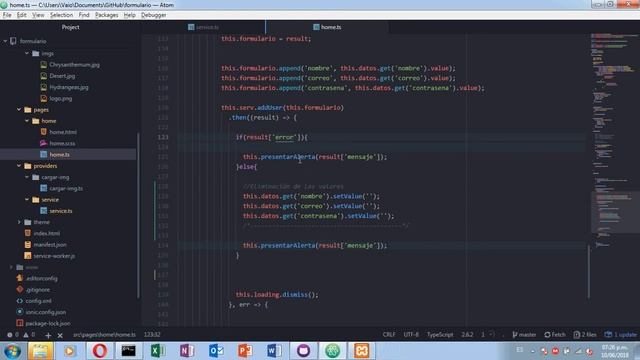640x360 pixels.
Task: Click the config.xml code file icon
Action: (x=20, y=301)
